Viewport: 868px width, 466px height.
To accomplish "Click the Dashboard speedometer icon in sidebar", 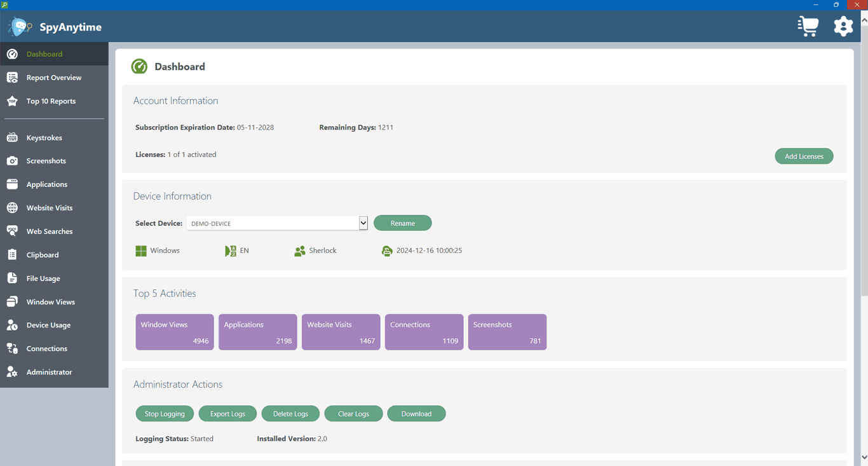I will click(x=12, y=54).
